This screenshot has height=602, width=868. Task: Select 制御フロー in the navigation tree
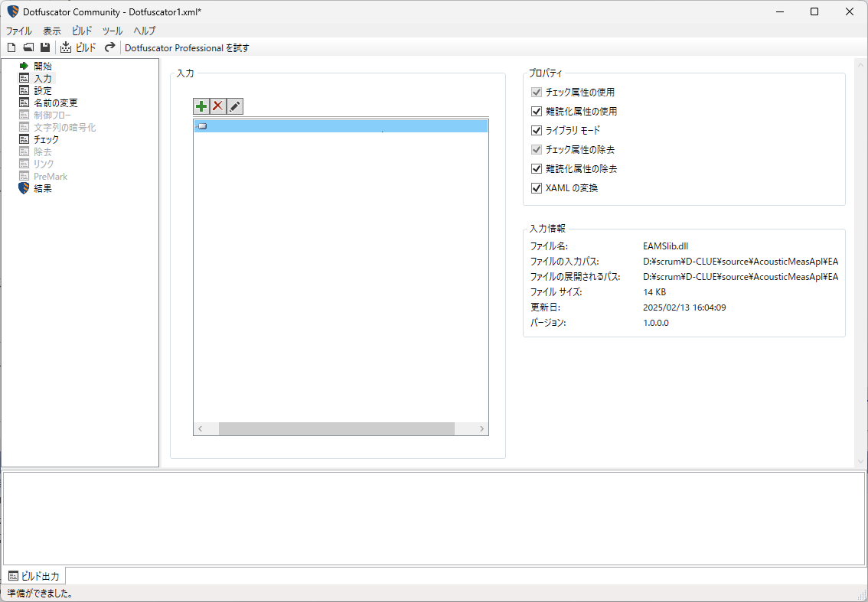52,115
